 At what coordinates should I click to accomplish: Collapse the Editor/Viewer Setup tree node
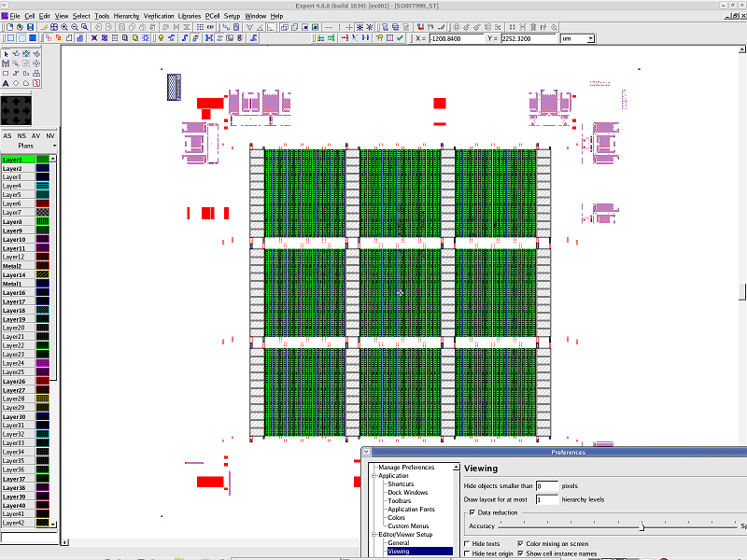[x=373, y=534]
